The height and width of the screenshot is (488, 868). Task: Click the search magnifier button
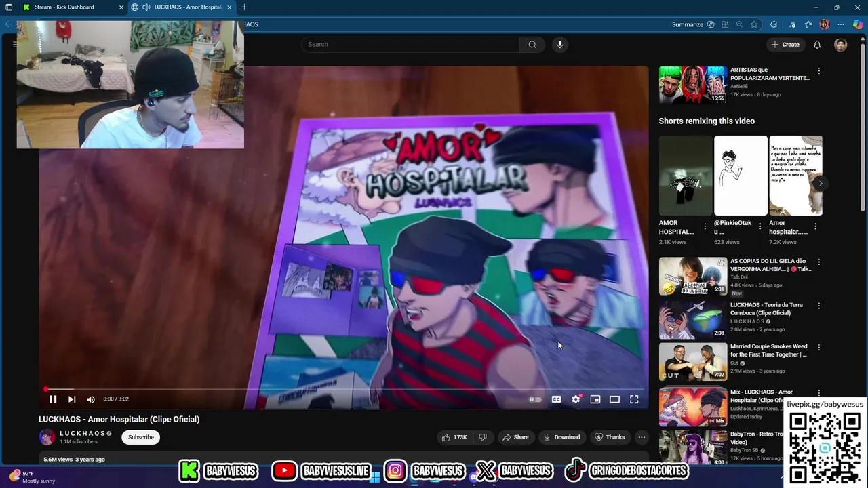[x=532, y=45]
